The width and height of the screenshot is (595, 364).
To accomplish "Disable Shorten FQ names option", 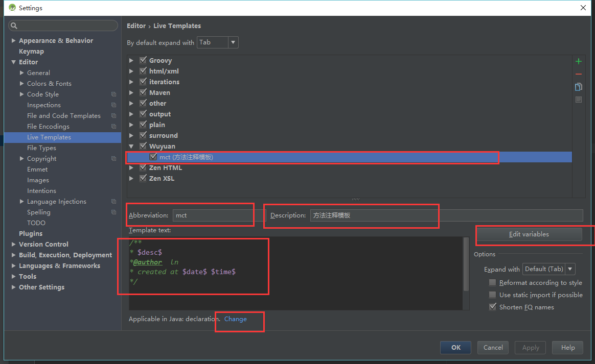I will click(493, 307).
